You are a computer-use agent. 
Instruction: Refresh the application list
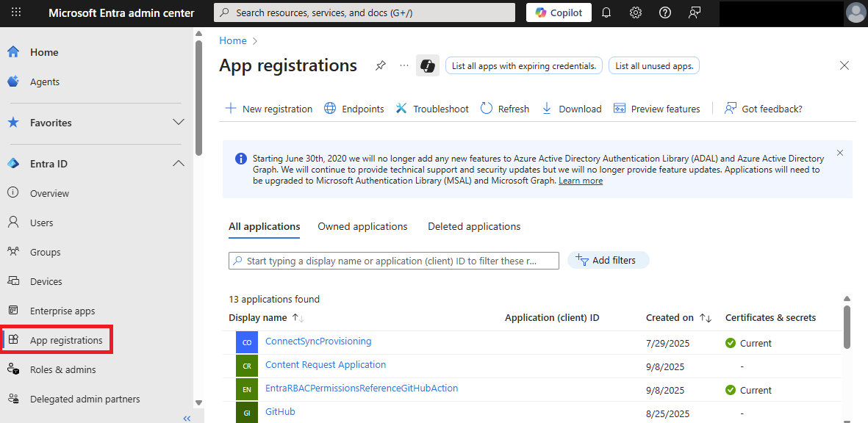point(505,109)
